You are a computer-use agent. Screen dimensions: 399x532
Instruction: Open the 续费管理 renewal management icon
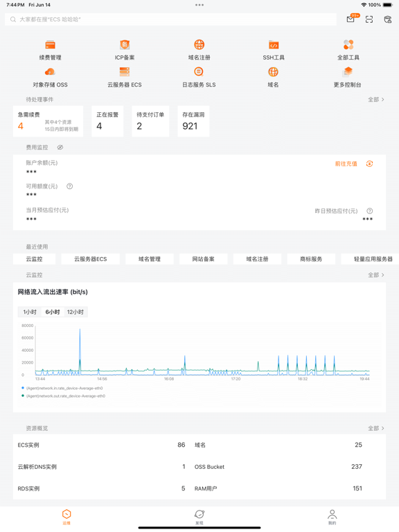[x=50, y=45]
